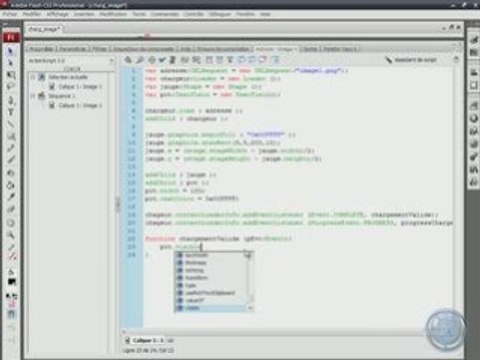Select the Line tool
Image resolution: width=480 pixels, height=360 pixels.
tap(11, 124)
